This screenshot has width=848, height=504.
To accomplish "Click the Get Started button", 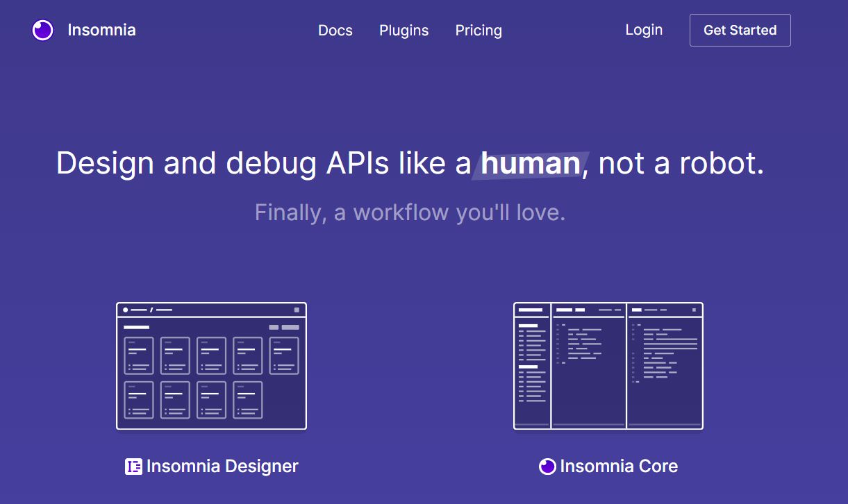I will pos(740,30).
